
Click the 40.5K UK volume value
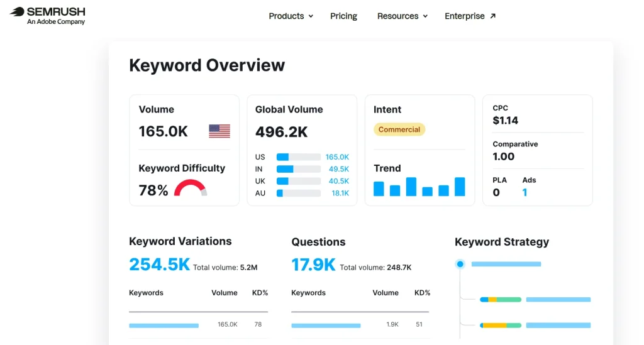(x=339, y=181)
